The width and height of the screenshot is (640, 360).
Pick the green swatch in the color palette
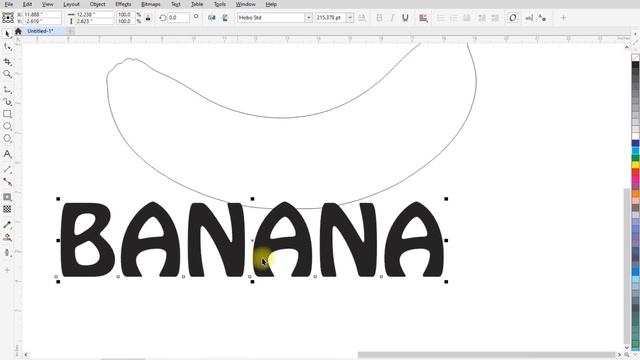(636, 158)
